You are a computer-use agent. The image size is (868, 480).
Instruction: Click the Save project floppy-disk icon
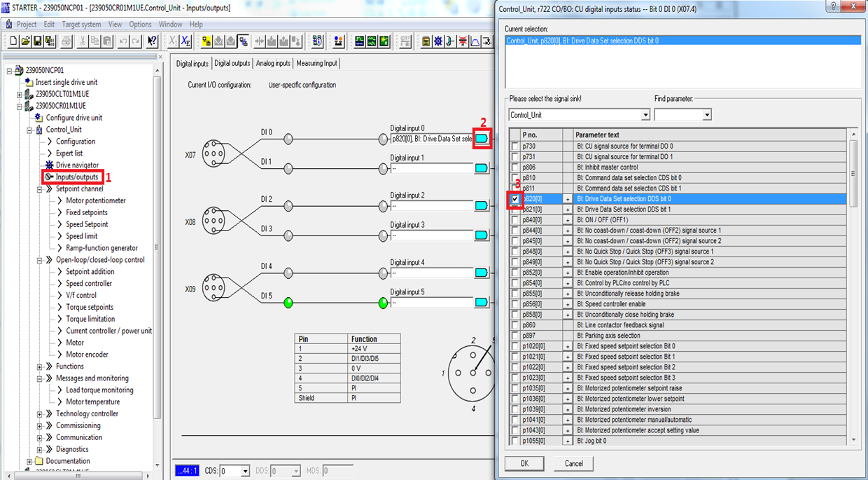click(38, 41)
